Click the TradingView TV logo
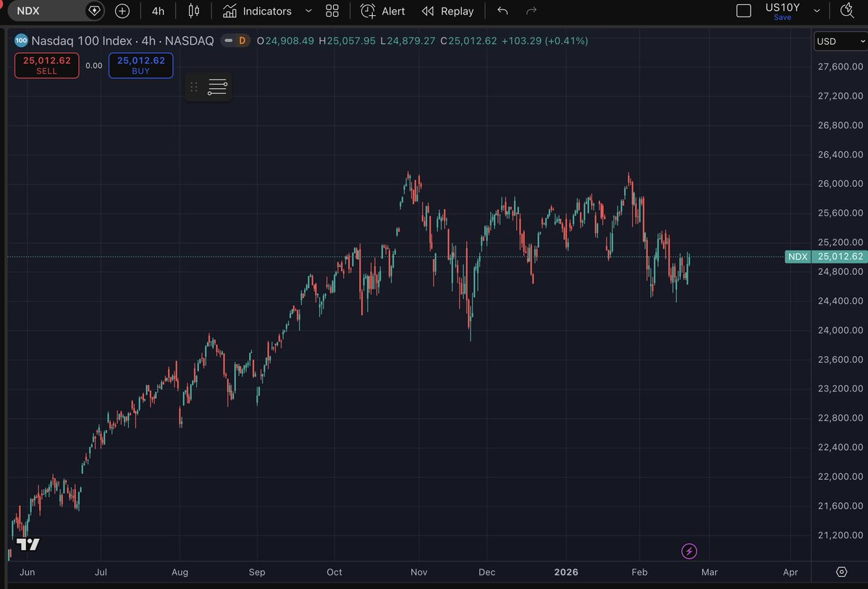 [x=28, y=544]
